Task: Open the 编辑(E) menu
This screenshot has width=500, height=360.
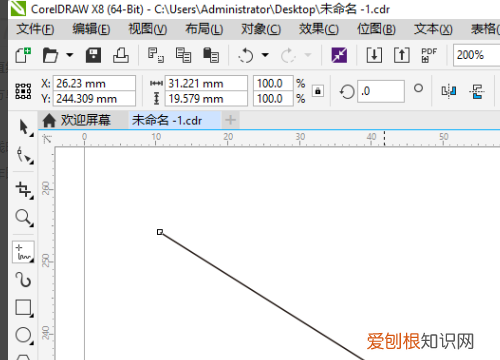Action: coord(91,29)
